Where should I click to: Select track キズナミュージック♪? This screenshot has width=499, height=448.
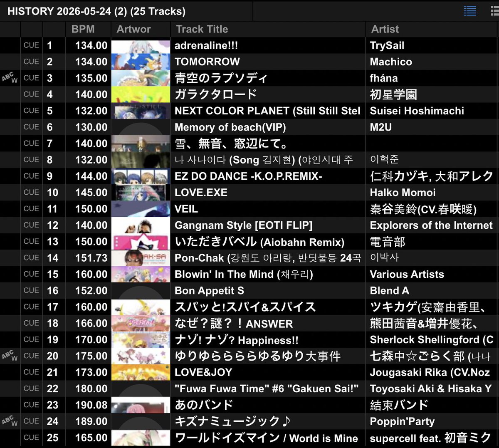coord(232,421)
